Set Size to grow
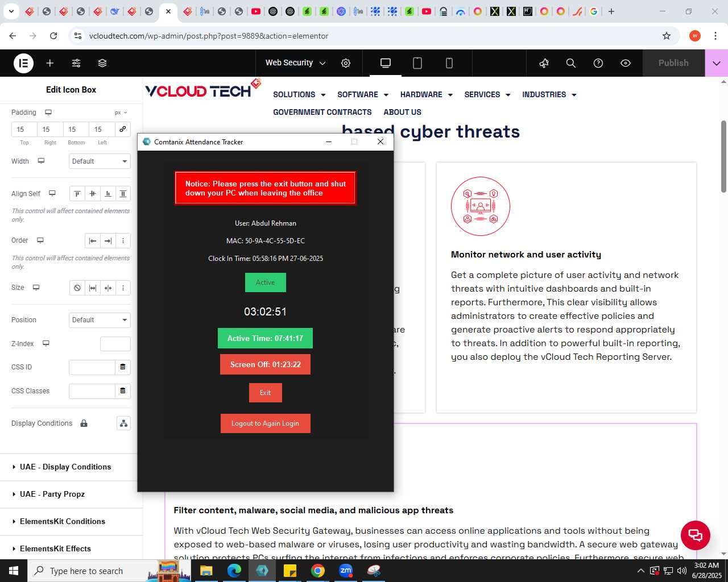 click(x=93, y=288)
